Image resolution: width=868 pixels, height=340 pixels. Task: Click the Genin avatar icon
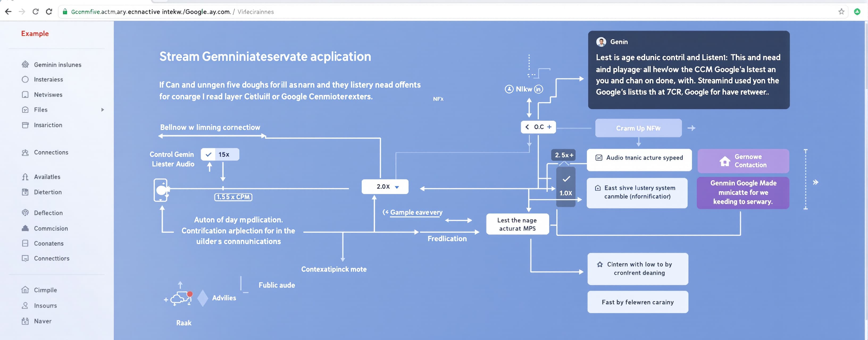coord(601,42)
